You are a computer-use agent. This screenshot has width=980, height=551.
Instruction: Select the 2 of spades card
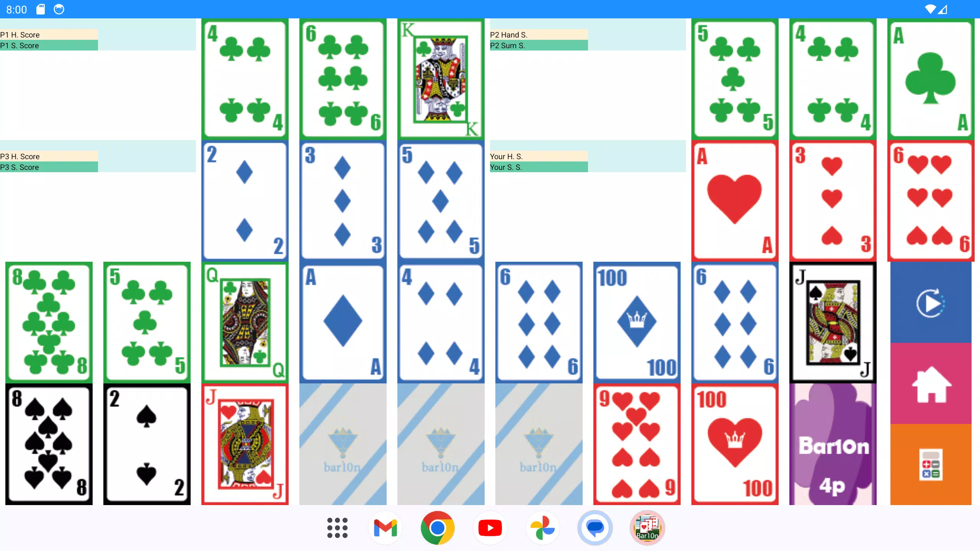[147, 444]
